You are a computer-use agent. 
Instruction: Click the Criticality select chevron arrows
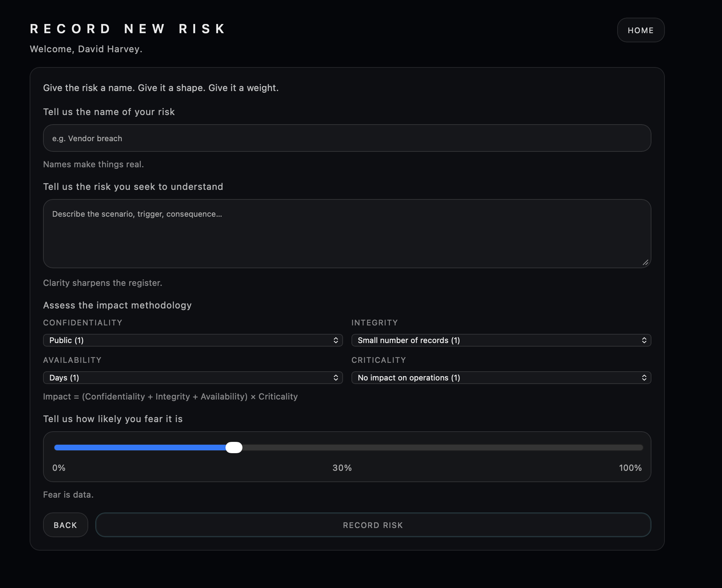(x=644, y=378)
